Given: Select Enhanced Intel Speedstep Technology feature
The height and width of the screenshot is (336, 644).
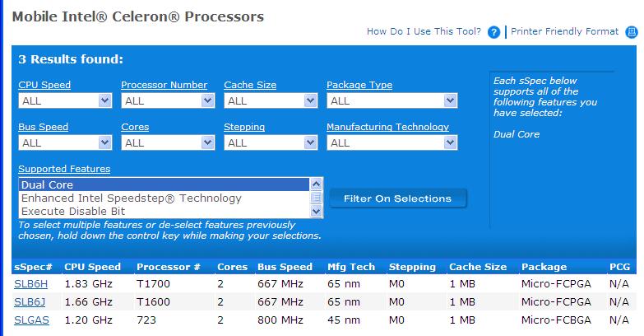Looking at the screenshot, I should click(x=164, y=198).
